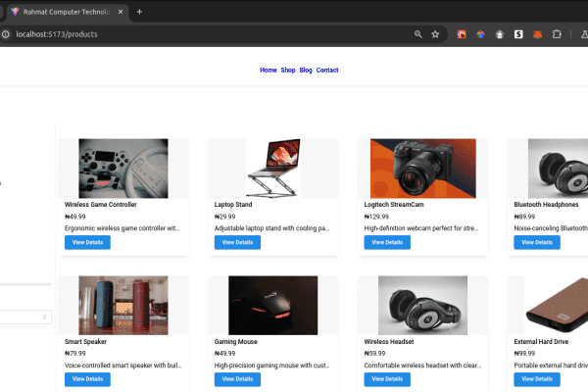Bookmark this page with the star icon
Viewport: 588px width, 392px height.
(x=435, y=34)
